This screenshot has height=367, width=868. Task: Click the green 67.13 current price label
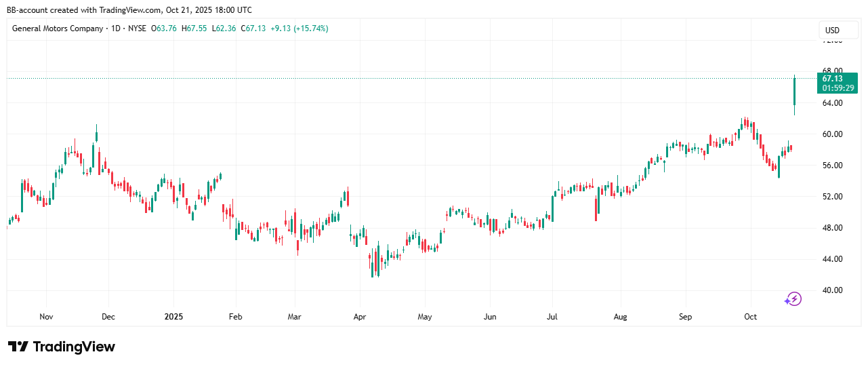pos(839,83)
